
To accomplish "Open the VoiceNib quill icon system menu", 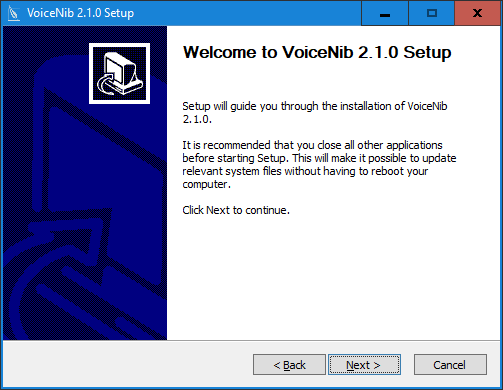I will click(14, 13).
